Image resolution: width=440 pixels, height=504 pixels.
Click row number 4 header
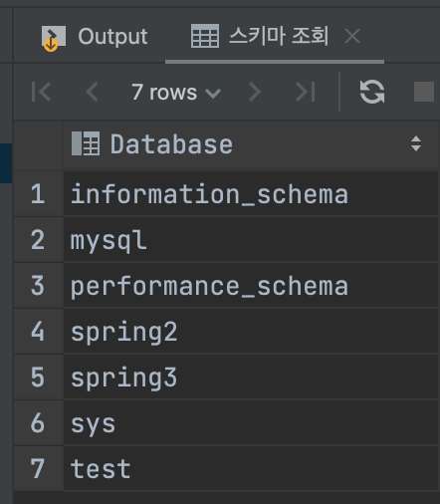click(38, 331)
